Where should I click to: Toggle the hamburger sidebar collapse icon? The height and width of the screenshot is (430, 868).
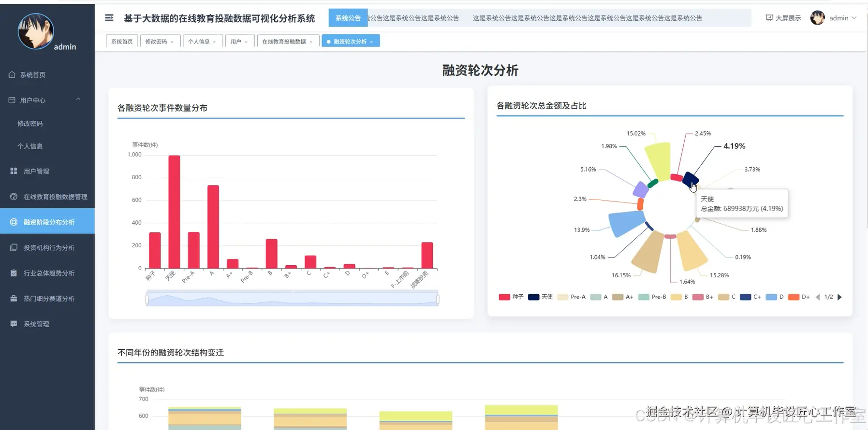(x=109, y=18)
